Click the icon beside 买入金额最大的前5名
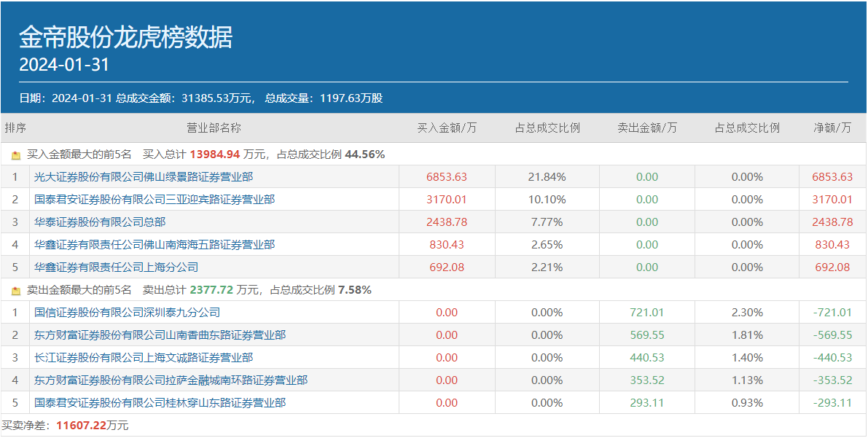 [16, 156]
